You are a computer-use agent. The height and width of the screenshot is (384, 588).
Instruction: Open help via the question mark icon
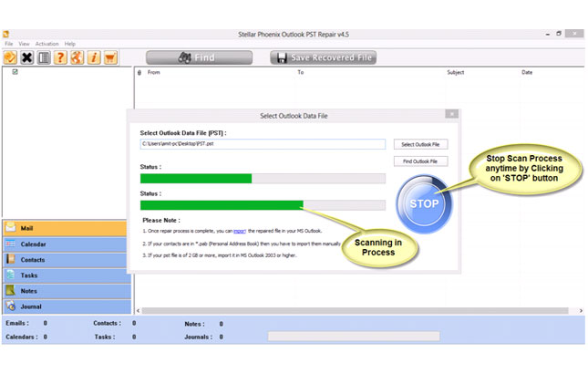(x=60, y=57)
